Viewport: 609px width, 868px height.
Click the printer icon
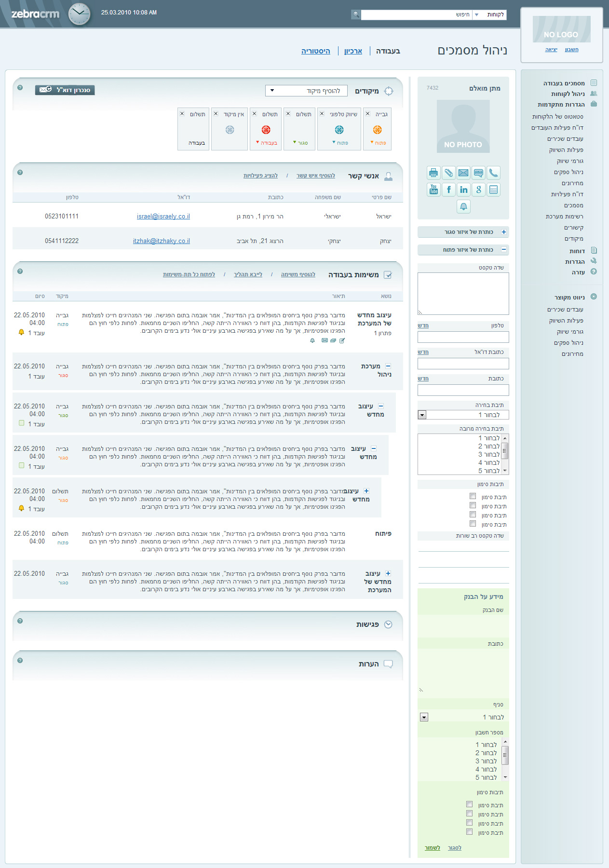(433, 173)
